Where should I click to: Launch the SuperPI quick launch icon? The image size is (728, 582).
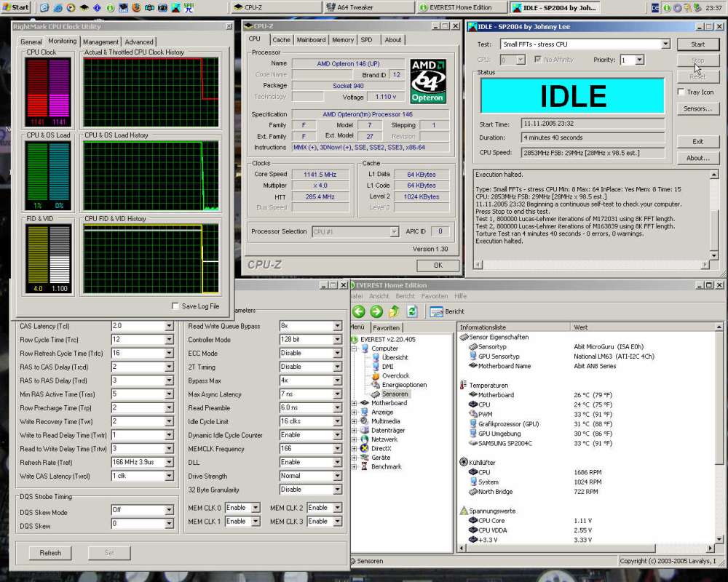pos(189,7)
